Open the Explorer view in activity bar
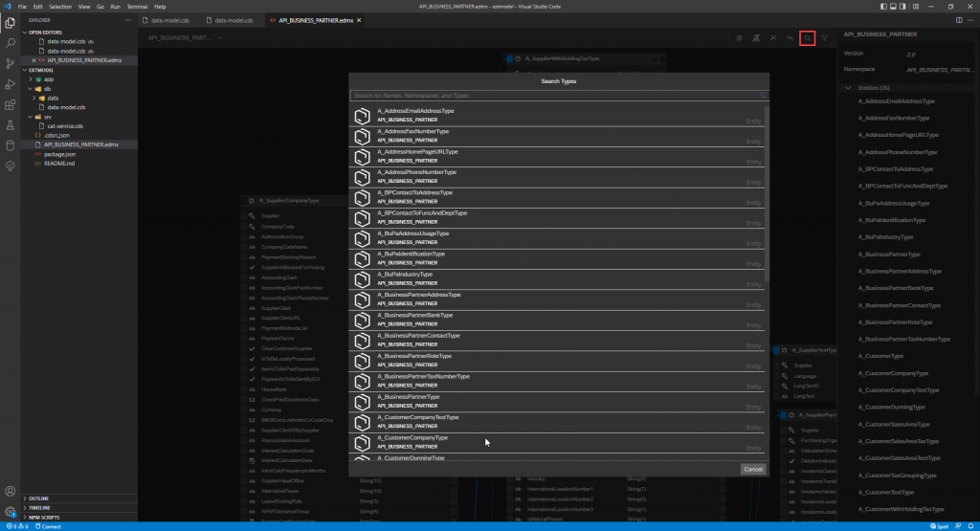 [x=10, y=23]
